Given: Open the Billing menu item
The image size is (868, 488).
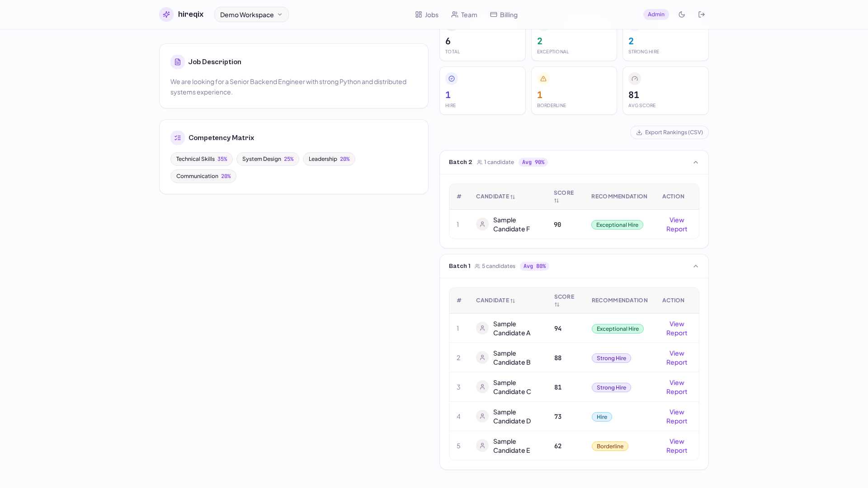Looking at the screenshot, I should tap(504, 14).
